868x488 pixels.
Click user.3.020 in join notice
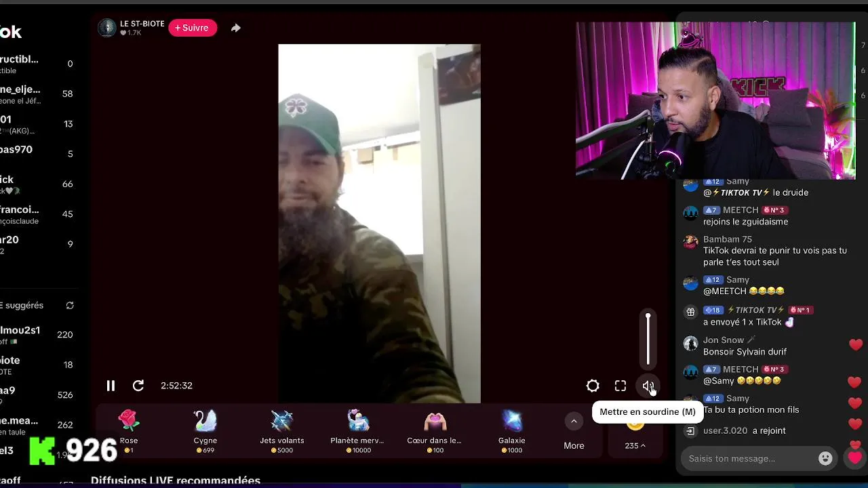click(725, 431)
